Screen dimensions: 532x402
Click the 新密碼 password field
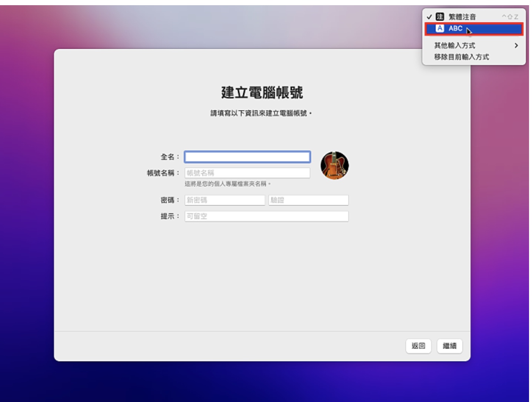(x=225, y=200)
